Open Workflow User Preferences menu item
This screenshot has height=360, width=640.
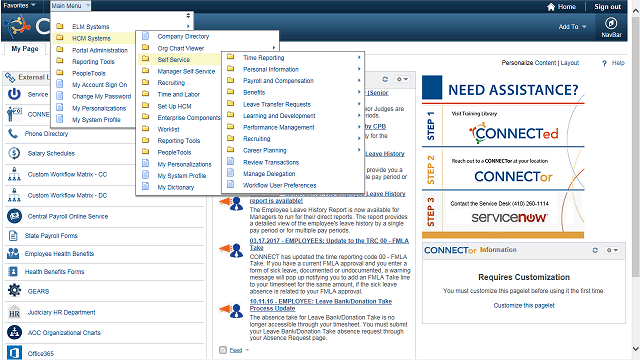tap(280, 185)
